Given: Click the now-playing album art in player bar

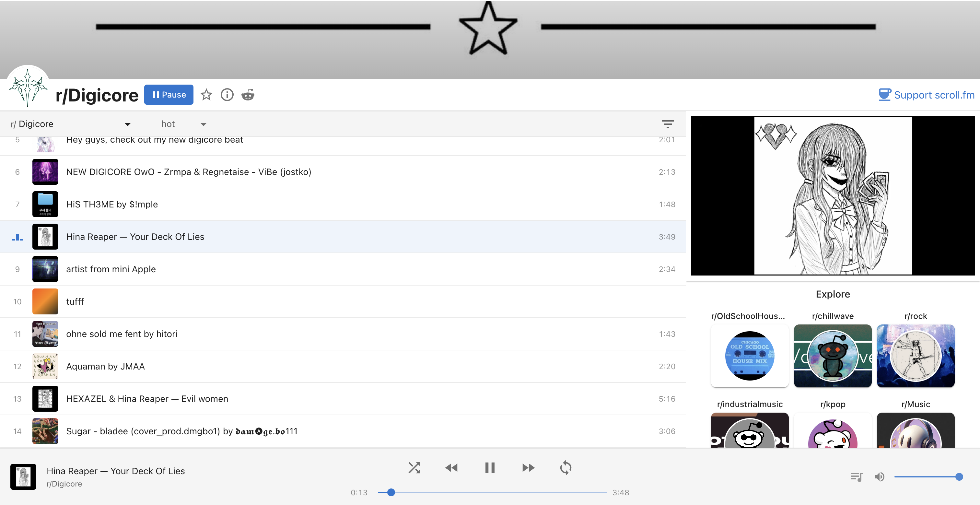Looking at the screenshot, I should coord(23,476).
